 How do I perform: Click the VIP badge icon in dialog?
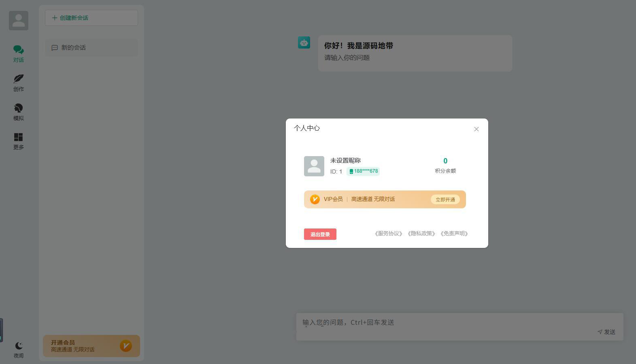(x=315, y=199)
